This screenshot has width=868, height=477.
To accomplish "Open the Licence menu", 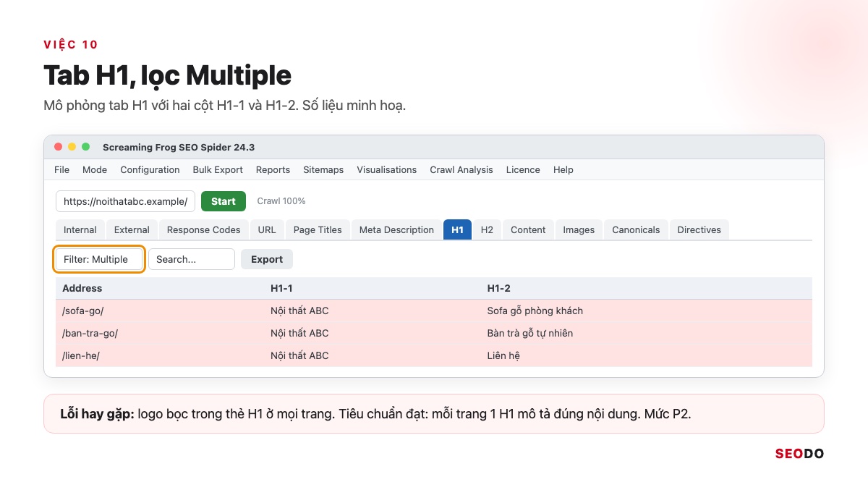I will [523, 169].
